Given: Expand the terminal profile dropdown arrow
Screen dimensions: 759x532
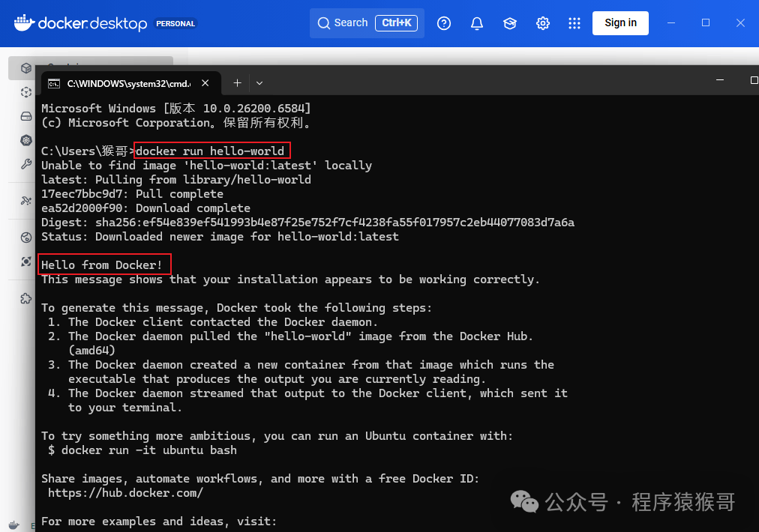Looking at the screenshot, I should point(259,83).
